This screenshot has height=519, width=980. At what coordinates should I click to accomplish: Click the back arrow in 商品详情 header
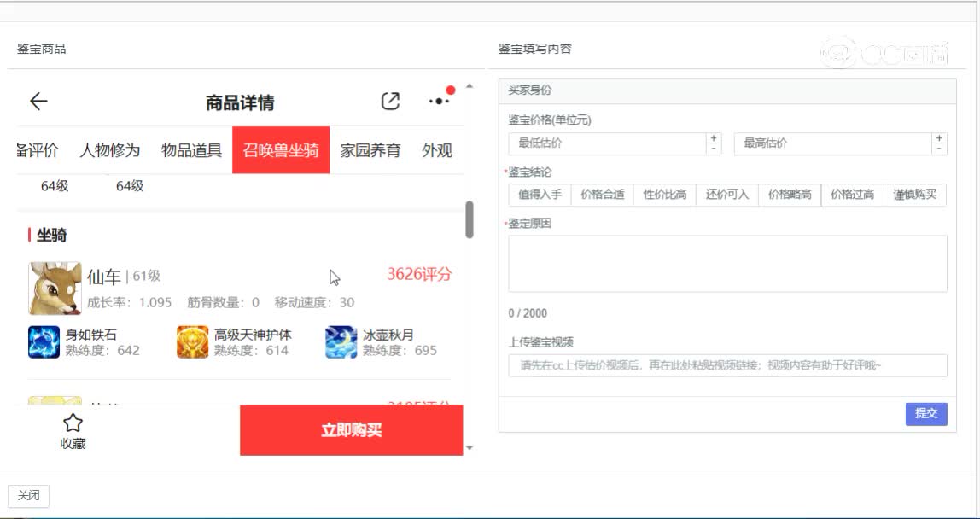[x=38, y=102]
